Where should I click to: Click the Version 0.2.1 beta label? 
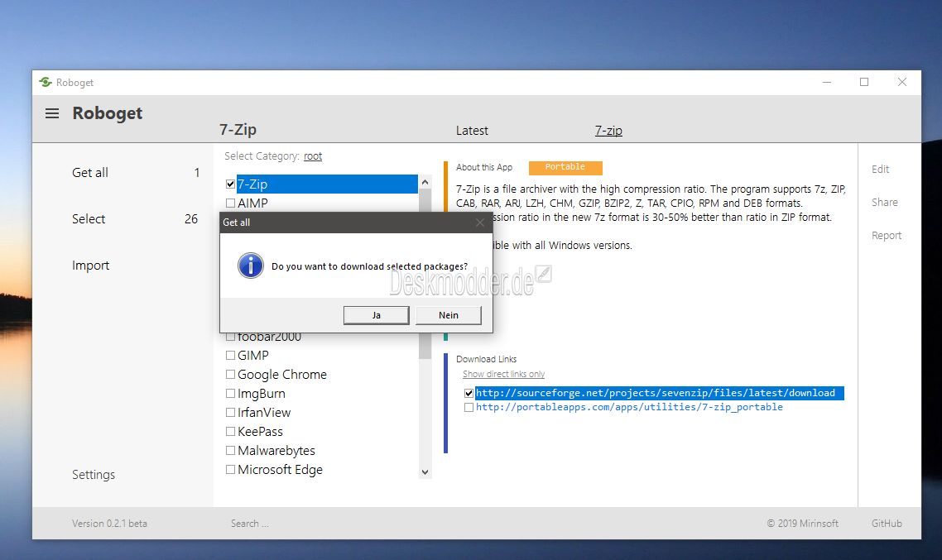[109, 524]
